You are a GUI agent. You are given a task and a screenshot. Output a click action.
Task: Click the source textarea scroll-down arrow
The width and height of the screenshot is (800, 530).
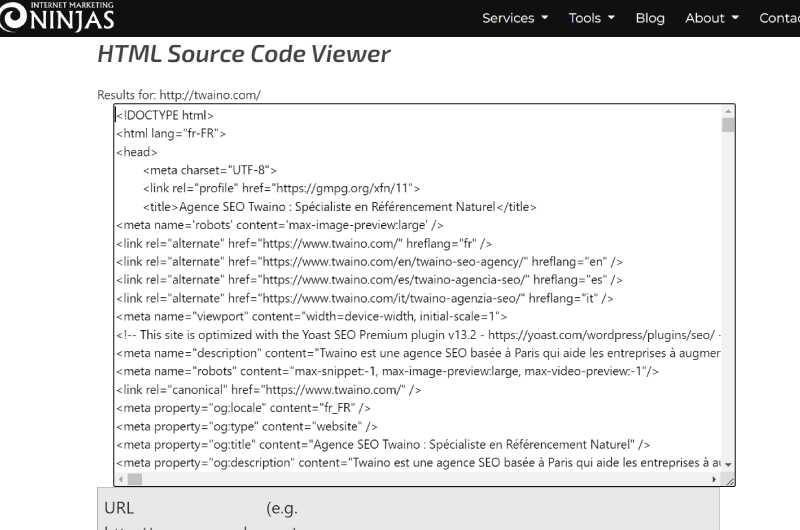(x=728, y=464)
